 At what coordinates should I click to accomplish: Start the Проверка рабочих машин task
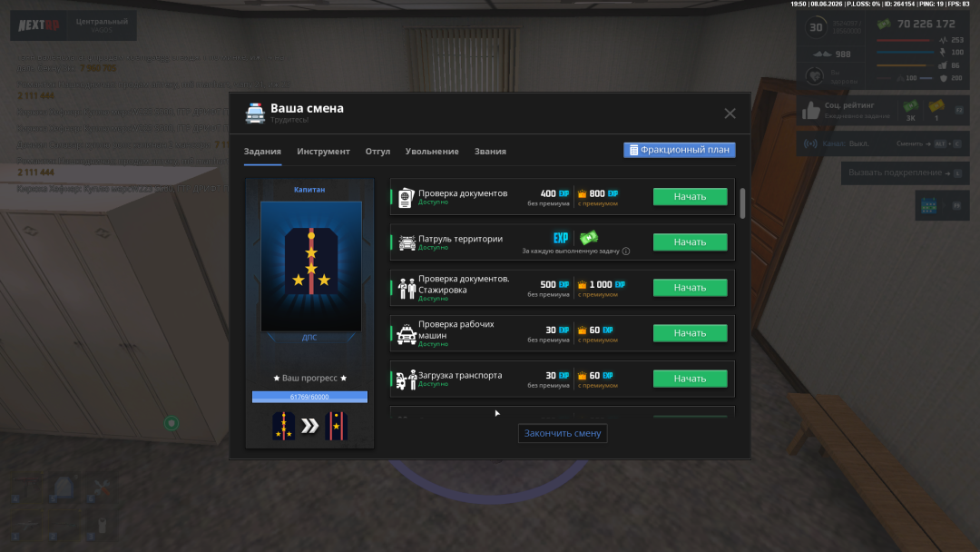click(690, 333)
